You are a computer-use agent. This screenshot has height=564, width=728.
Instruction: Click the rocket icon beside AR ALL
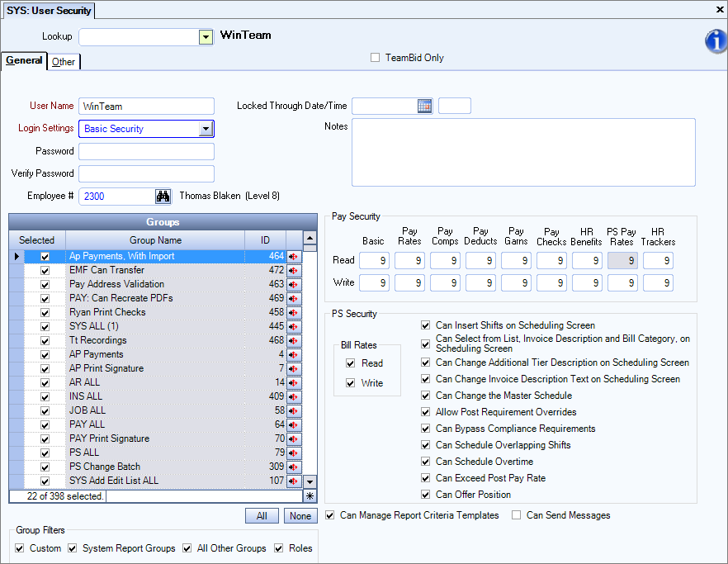point(294,382)
